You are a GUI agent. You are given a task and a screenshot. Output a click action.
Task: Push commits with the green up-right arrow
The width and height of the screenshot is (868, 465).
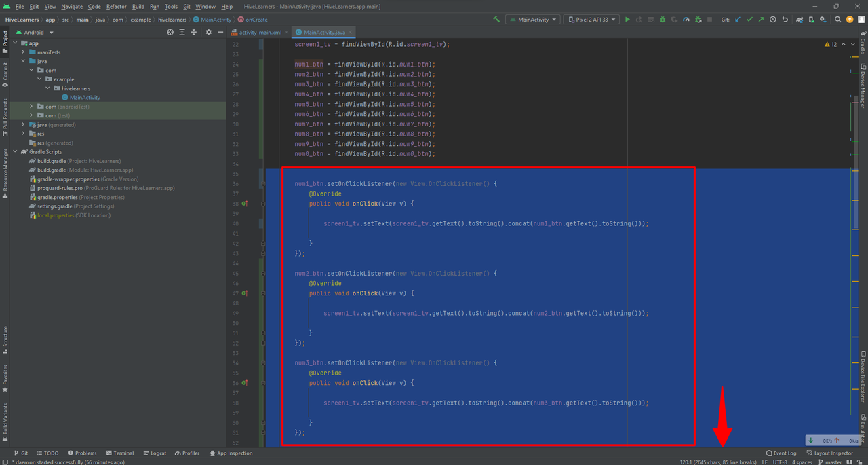(761, 20)
